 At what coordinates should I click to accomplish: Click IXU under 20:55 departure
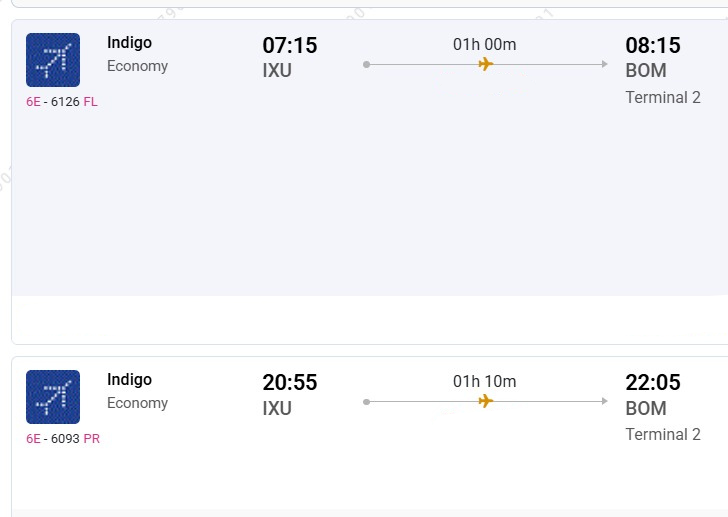pos(277,408)
